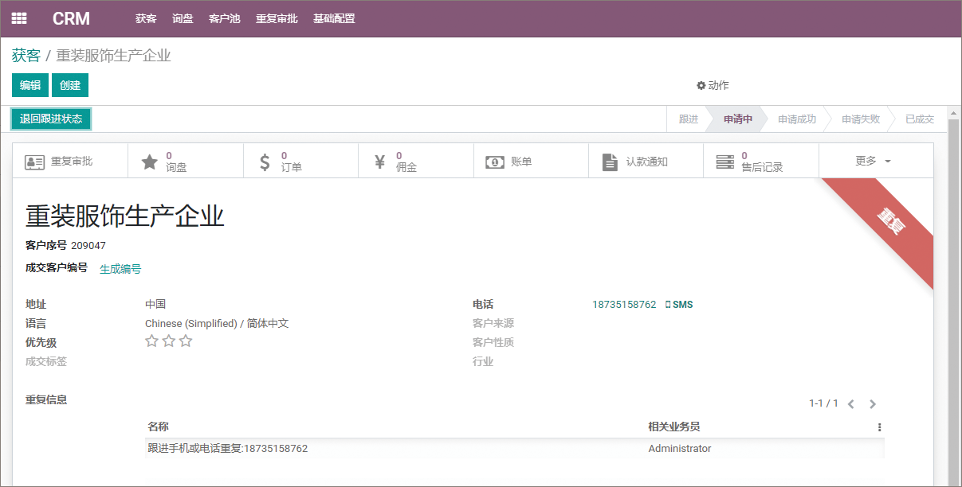Click the 退回跟进状态 button

click(51, 119)
